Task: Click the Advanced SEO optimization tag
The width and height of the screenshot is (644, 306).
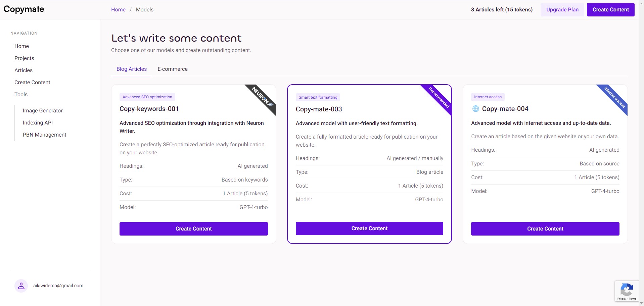Action: coord(147,97)
